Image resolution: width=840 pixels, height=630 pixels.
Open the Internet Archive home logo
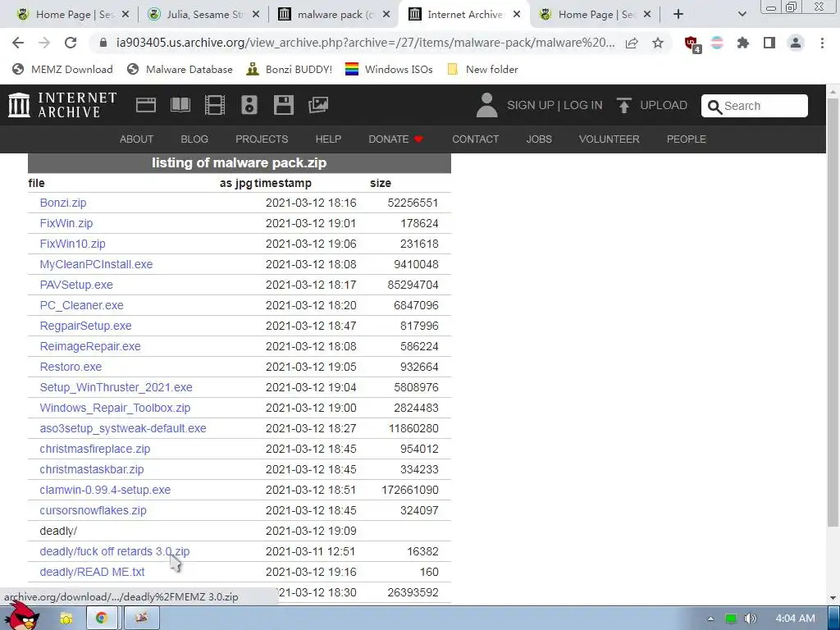62,105
